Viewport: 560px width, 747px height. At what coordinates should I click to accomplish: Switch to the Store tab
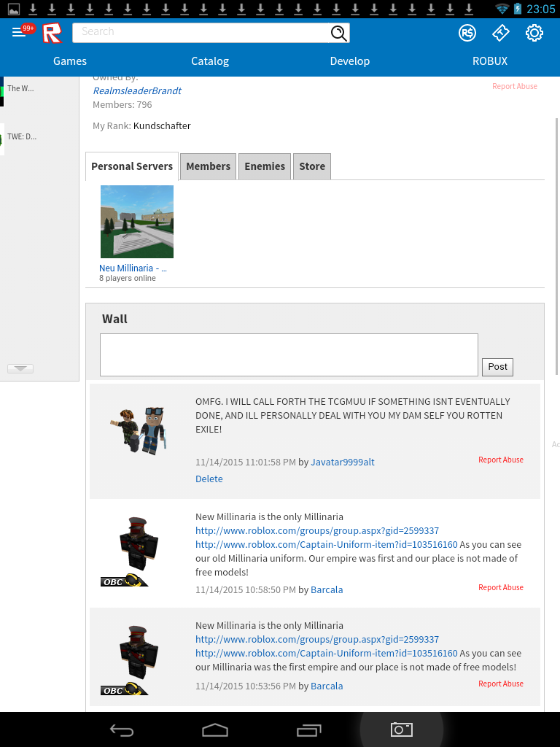312,166
